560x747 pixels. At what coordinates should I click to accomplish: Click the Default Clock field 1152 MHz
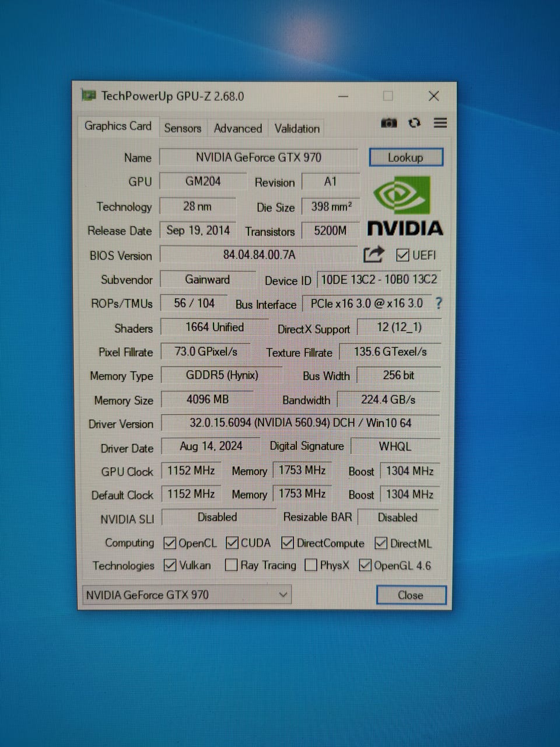click(191, 494)
